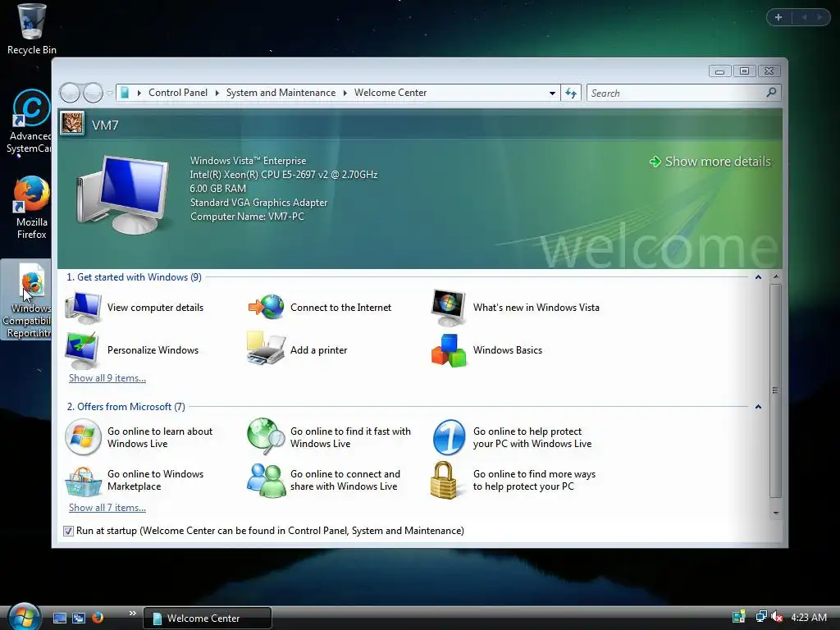Toggle the Run at startup checkbox
Image resolution: width=840 pixels, height=630 pixels.
(68, 531)
